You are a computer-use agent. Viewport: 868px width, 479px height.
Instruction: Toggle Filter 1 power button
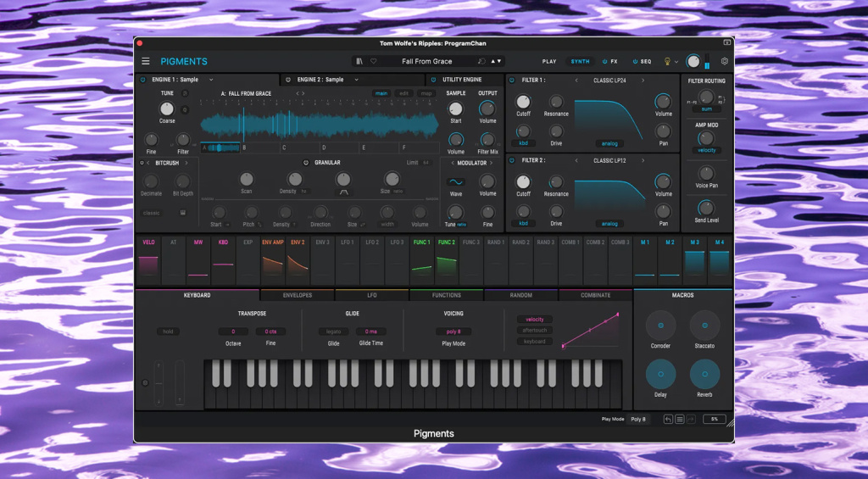[511, 81]
